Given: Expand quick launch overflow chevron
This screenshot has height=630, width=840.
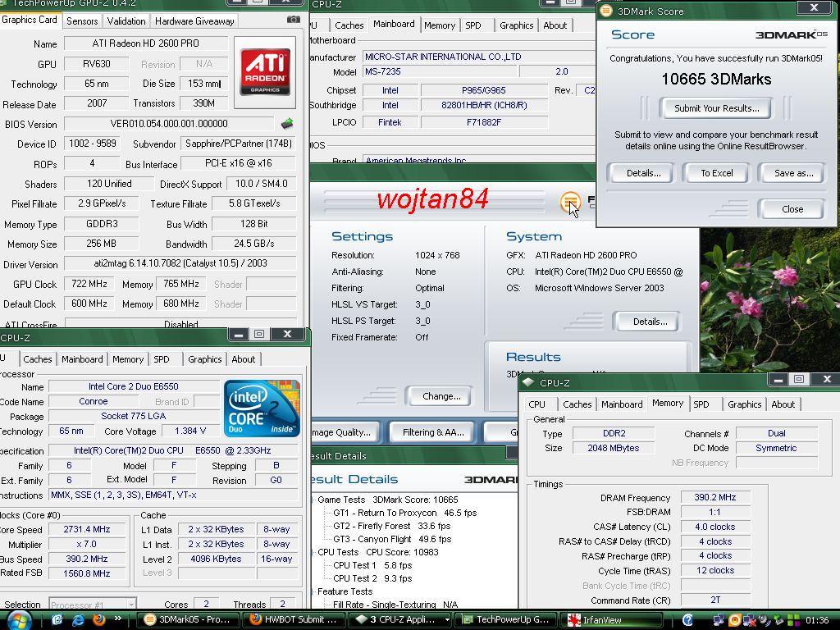Looking at the screenshot, I should click(x=118, y=619).
